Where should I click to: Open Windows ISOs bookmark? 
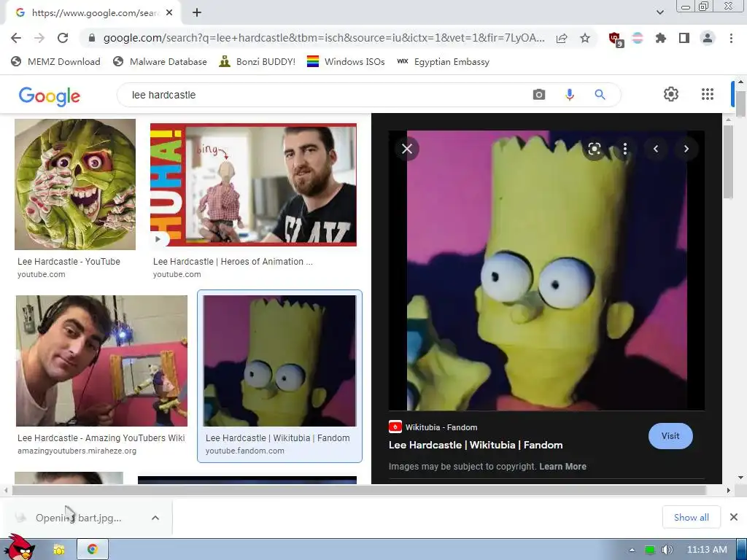(345, 61)
